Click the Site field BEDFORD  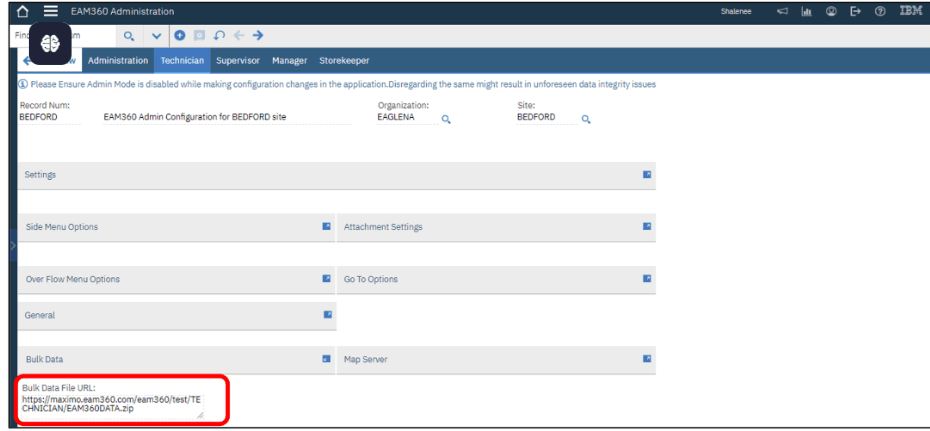click(547, 117)
